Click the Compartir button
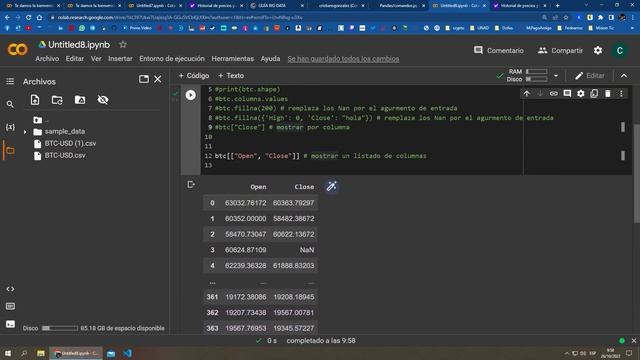This screenshot has width=640, height=360. [x=560, y=51]
